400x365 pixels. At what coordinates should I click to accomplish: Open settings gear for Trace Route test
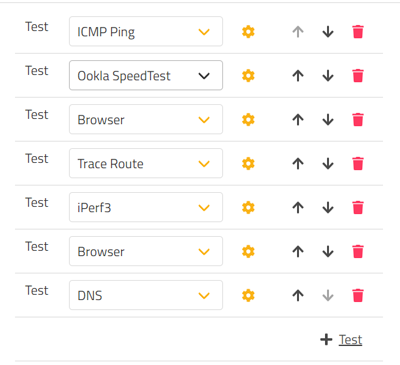click(x=248, y=164)
